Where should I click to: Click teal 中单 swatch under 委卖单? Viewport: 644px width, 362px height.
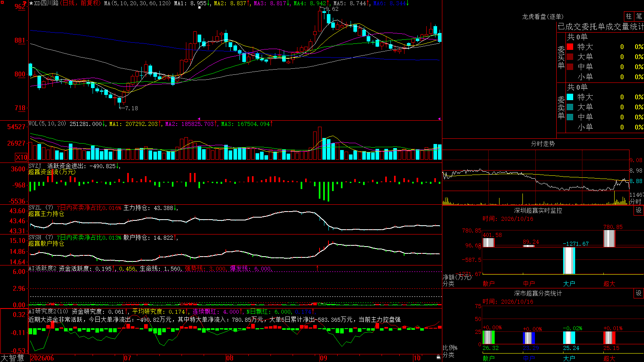pyautogui.click(x=570, y=117)
